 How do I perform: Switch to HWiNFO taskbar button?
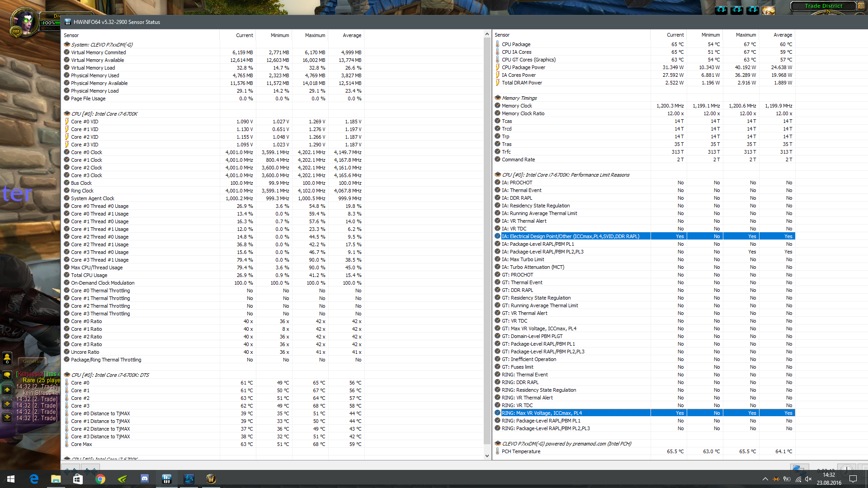pyautogui.click(x=167, y=479)
